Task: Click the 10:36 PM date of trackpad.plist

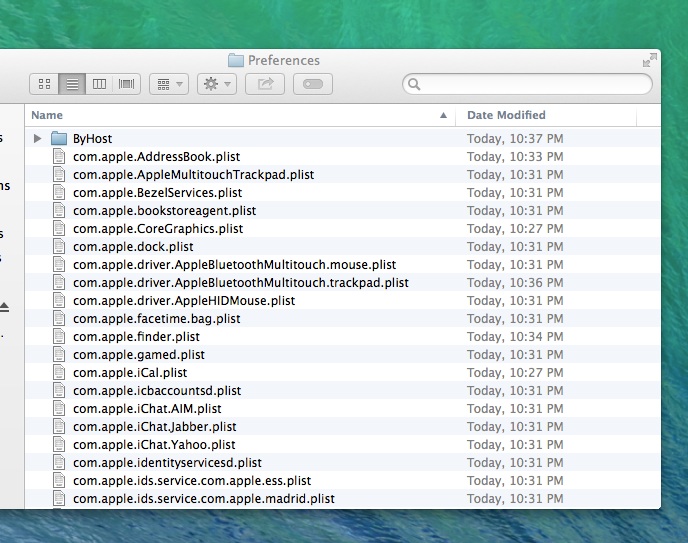Action: (x=515, y=282)
